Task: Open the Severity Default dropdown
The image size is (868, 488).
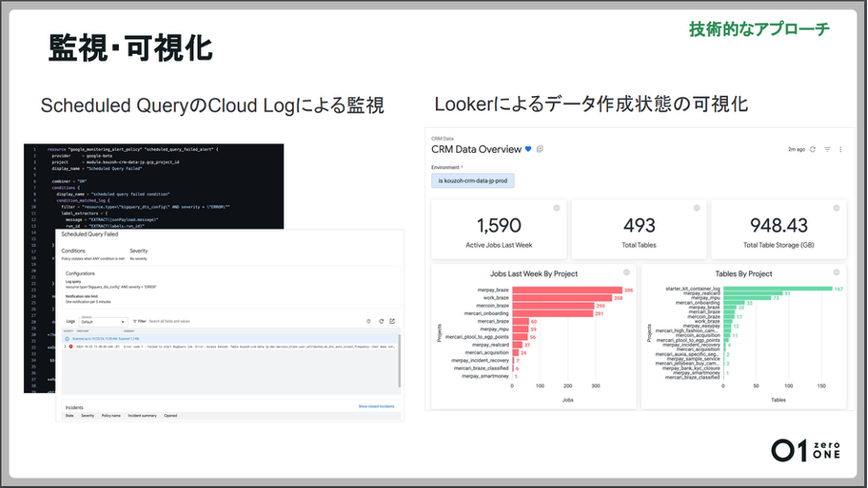Action: (103, 322)
